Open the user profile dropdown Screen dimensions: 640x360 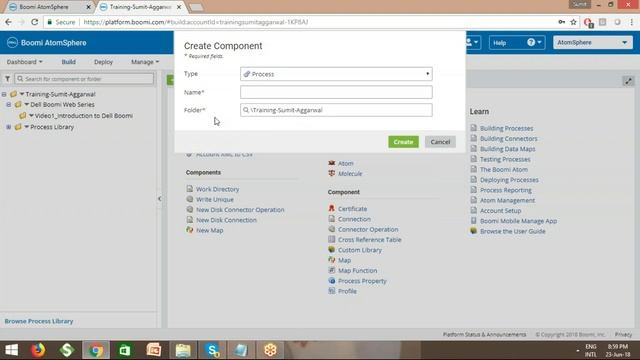click(x=473, y=42)
